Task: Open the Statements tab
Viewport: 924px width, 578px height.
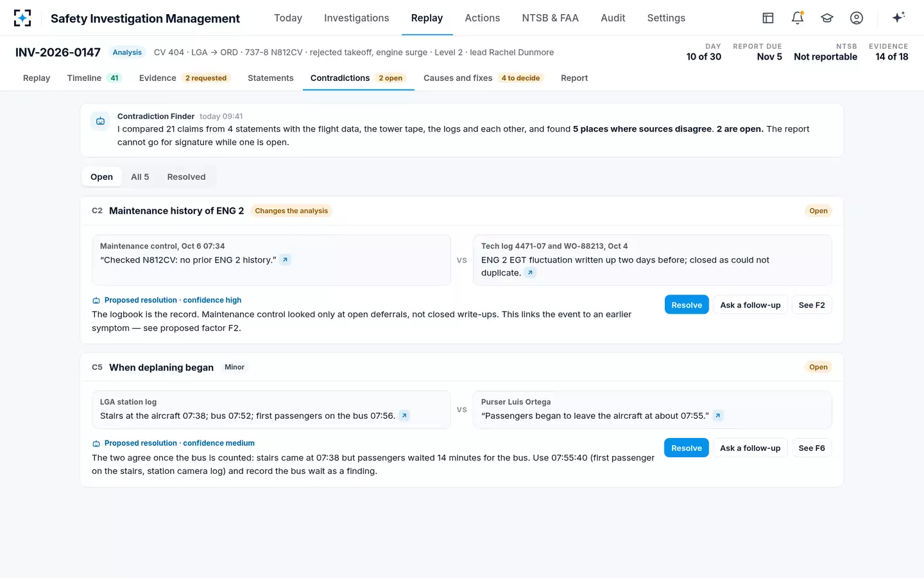Action: [271, 78]
